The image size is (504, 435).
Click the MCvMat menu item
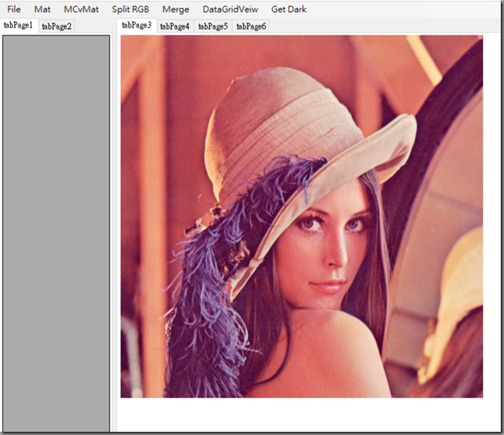coord(81,10)
